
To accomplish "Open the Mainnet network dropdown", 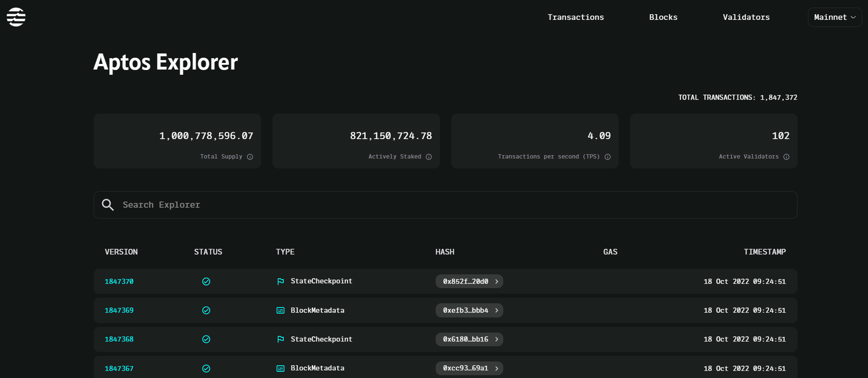I will (834, 18).
